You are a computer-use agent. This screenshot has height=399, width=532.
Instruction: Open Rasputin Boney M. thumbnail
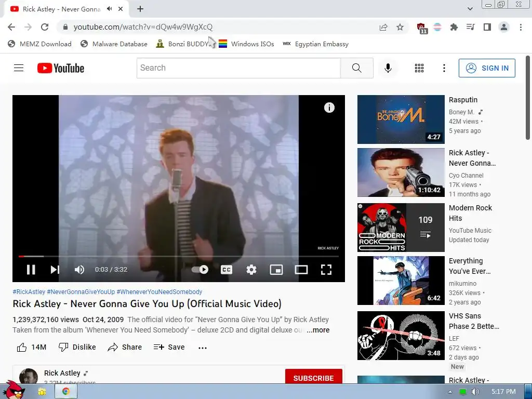tap(401, 119)
